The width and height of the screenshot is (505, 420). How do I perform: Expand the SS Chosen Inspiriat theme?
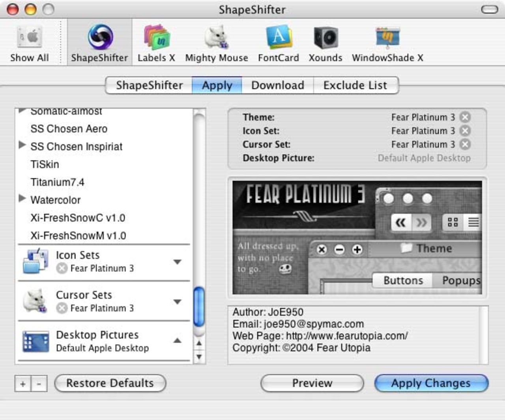(22, 145)
